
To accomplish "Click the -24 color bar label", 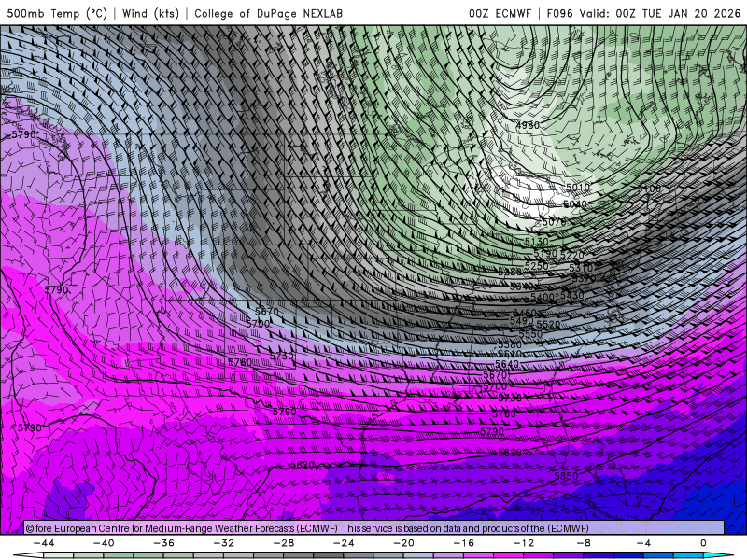I will (x=344, y=543).
